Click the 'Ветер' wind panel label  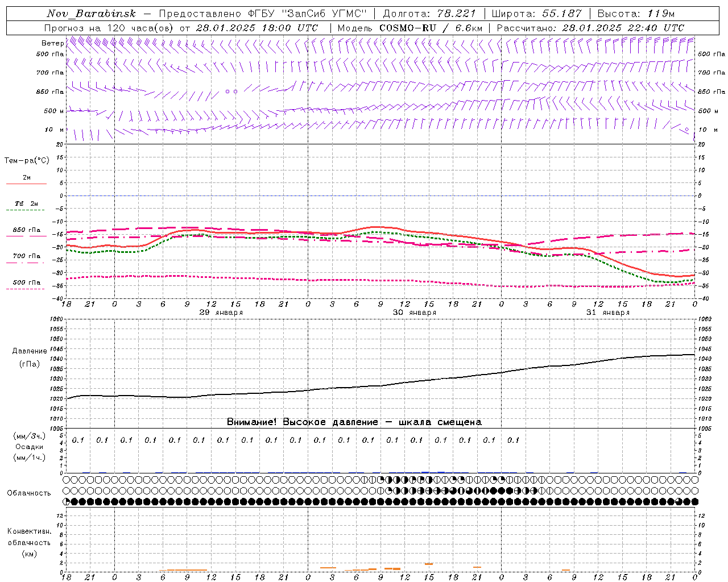pos(52,43)
